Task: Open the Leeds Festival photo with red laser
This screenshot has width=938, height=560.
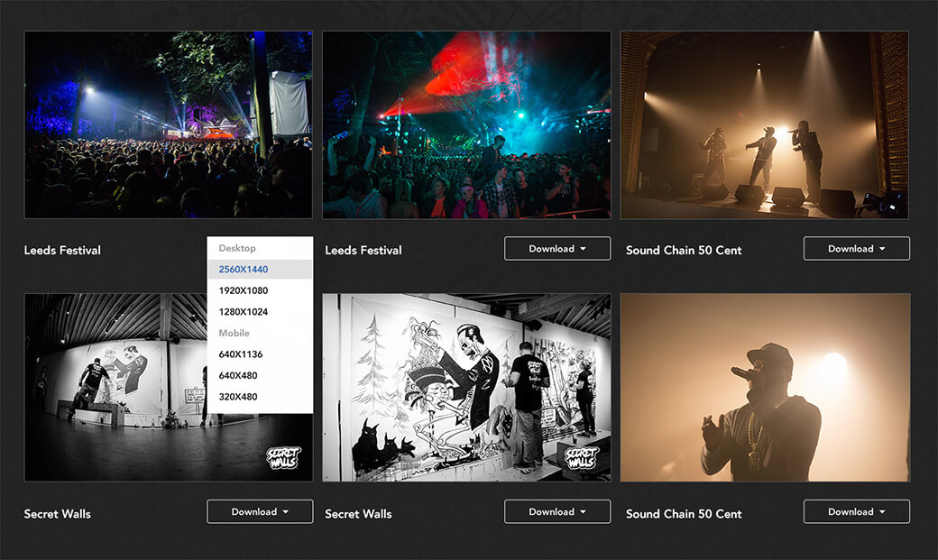Action: click(466, 124)
